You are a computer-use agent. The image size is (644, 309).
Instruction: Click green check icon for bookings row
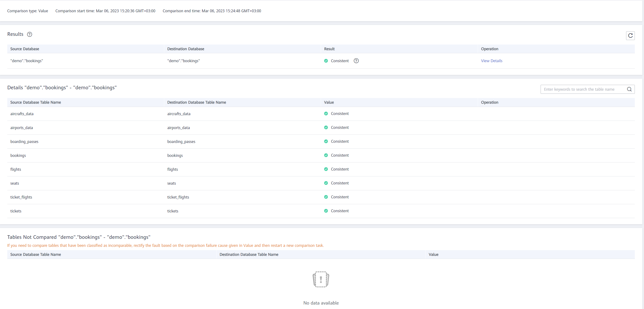click(326, 155)
